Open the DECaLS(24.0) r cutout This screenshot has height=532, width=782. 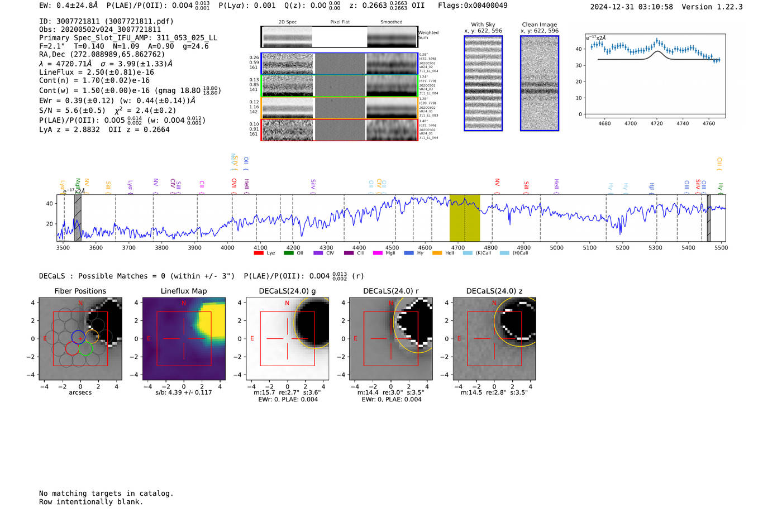point(390,339)
